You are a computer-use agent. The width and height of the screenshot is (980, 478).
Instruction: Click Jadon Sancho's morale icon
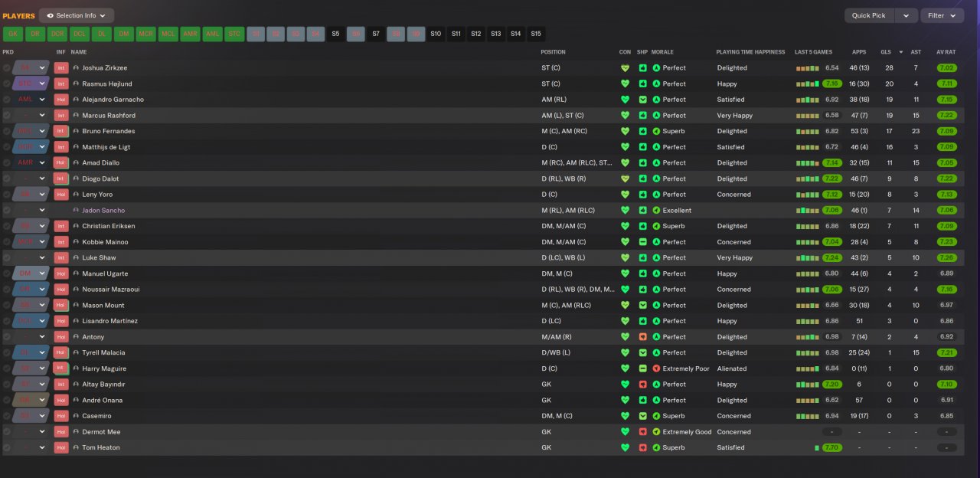(x=656, y=210)
